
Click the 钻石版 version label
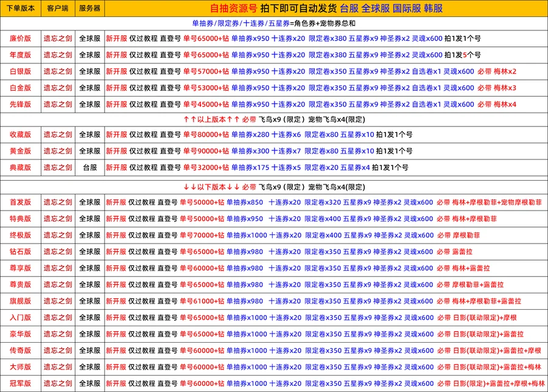point(20,251)
